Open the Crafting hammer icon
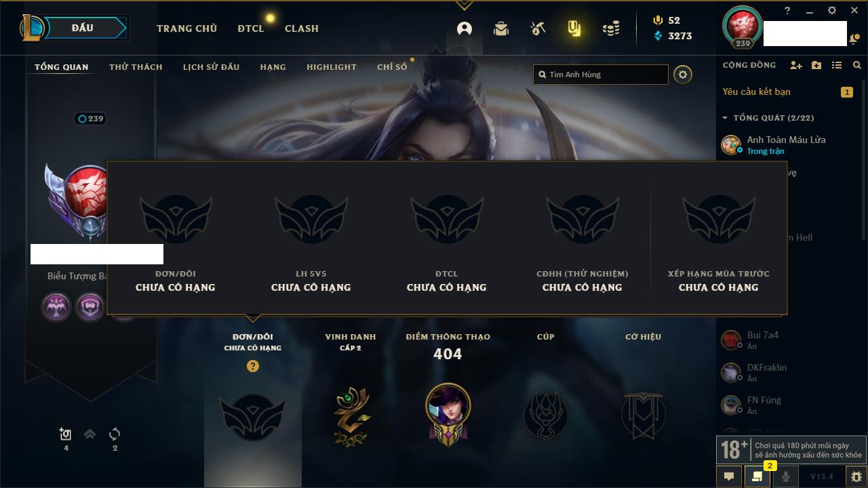Screen dimensions: 868x488 [x=538, y=28]
